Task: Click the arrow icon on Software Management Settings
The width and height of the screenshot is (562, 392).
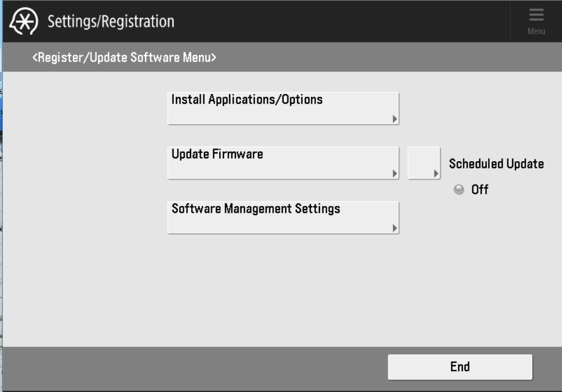Action: pos(394,228)
